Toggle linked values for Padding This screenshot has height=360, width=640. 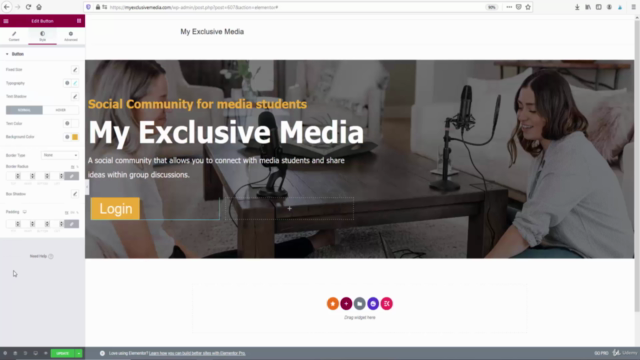(x=71, y=224)
